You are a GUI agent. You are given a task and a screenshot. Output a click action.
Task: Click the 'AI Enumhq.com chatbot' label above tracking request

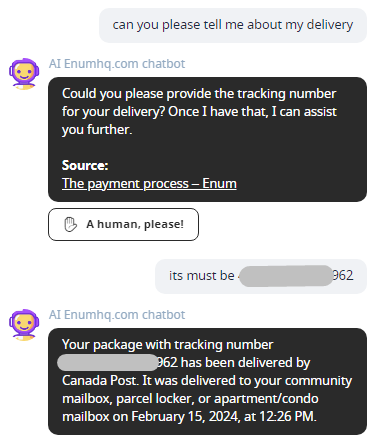pos(117,64)
